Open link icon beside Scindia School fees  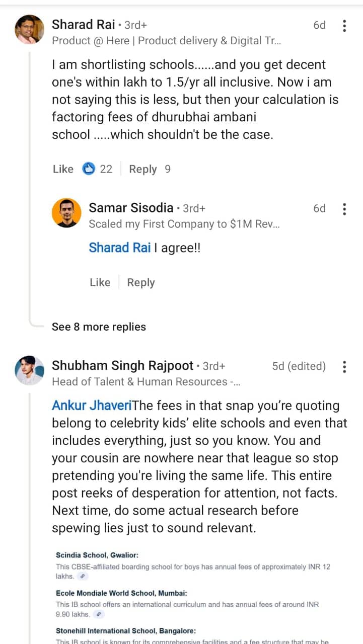[x=83, y=577]
